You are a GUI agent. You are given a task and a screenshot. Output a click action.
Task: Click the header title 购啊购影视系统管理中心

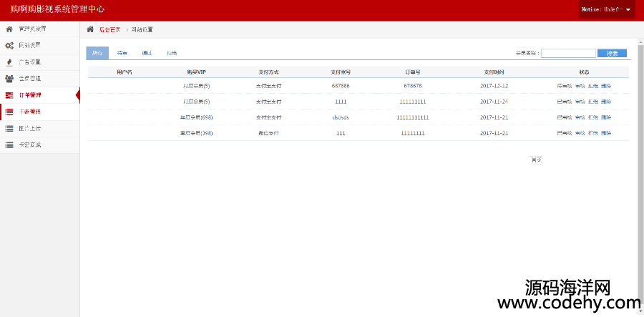(57, 9)
